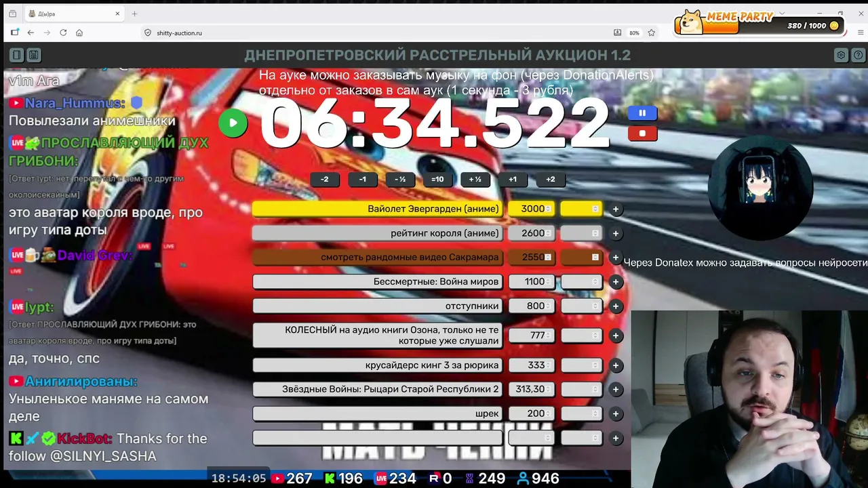Edit the 777 bid amount field
The image size is (868, 488).
(532, 335)
